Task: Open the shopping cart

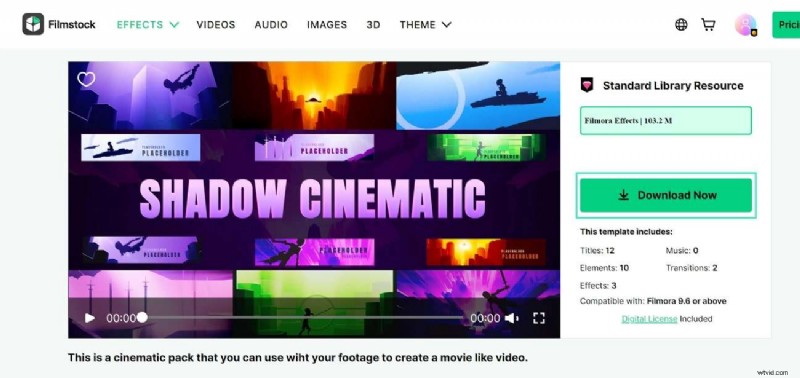Action: coord(708,24)
